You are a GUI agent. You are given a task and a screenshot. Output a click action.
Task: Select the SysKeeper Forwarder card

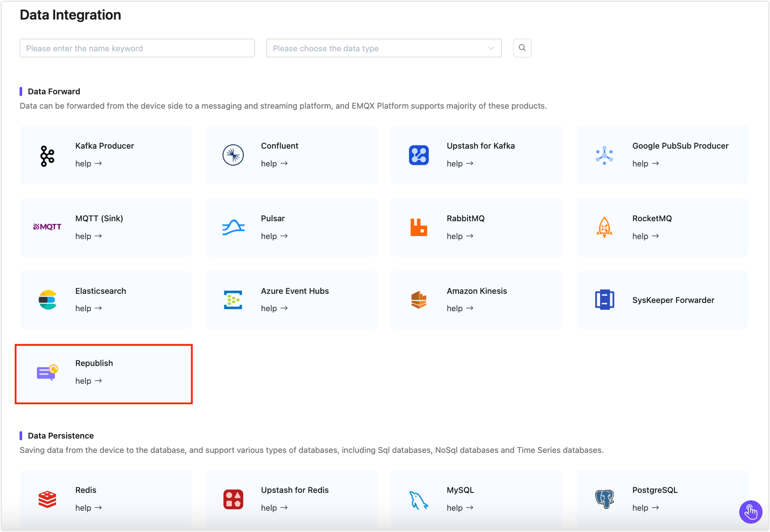click(x=662, y=300)
